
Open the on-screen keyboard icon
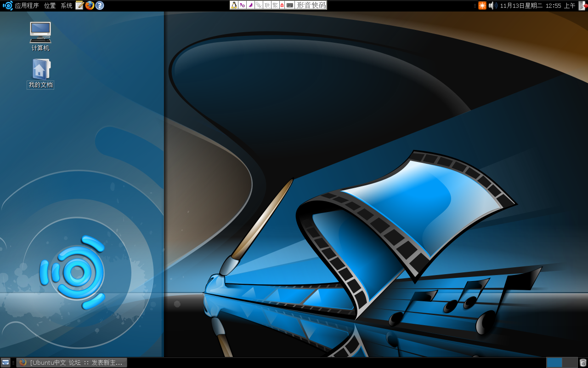(x=290, y=5)
